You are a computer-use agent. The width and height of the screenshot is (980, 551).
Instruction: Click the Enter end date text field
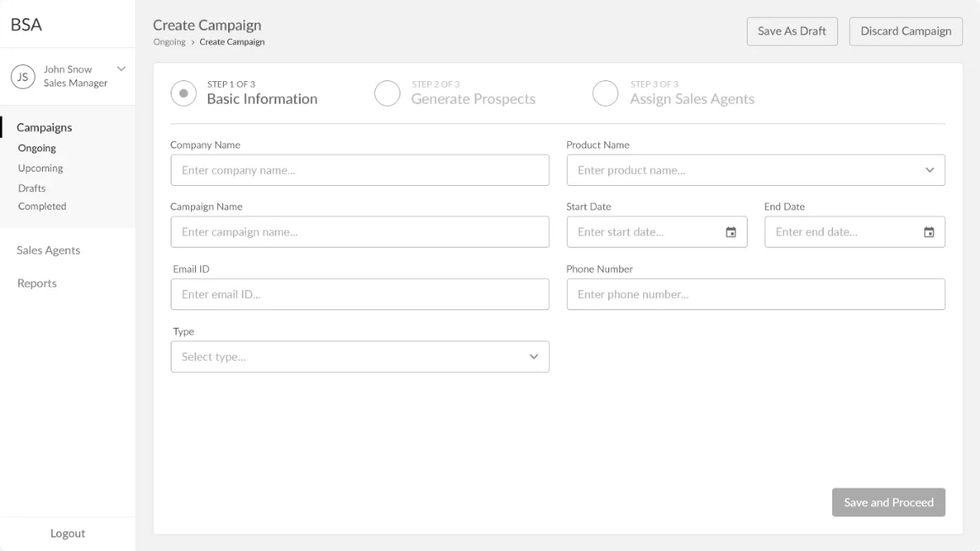pyautogui.click(x=854, y=232)
